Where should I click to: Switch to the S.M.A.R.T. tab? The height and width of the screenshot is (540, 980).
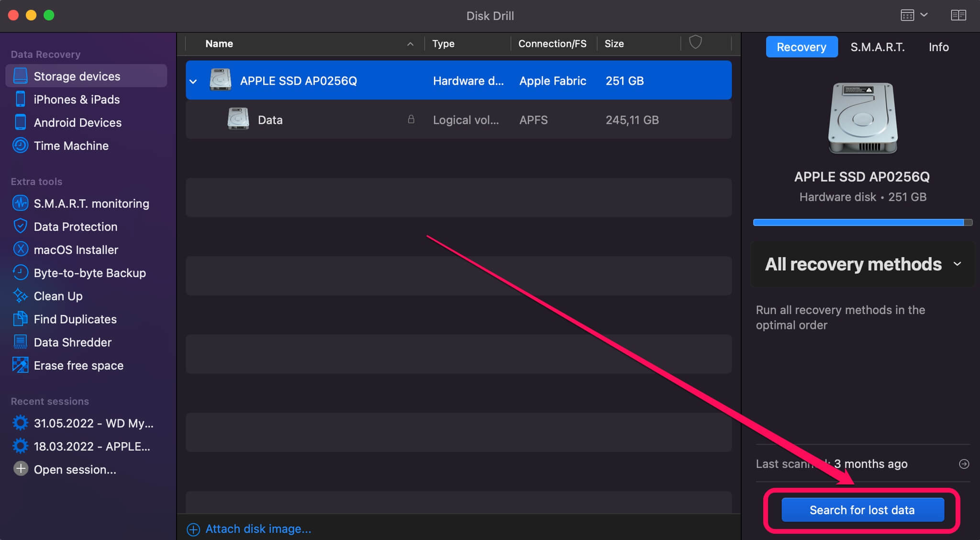[x=878, y=47]
